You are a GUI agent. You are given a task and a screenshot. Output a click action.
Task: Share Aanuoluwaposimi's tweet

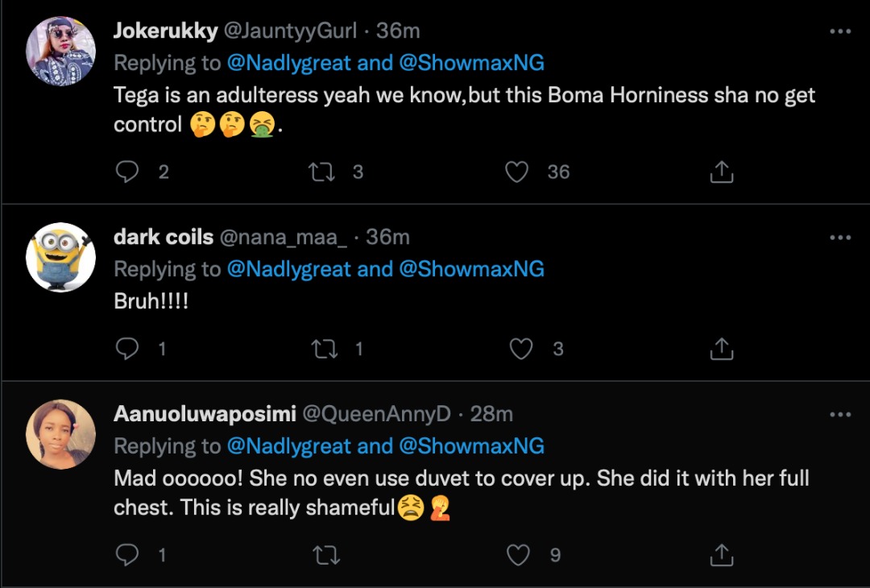(721, 555)
